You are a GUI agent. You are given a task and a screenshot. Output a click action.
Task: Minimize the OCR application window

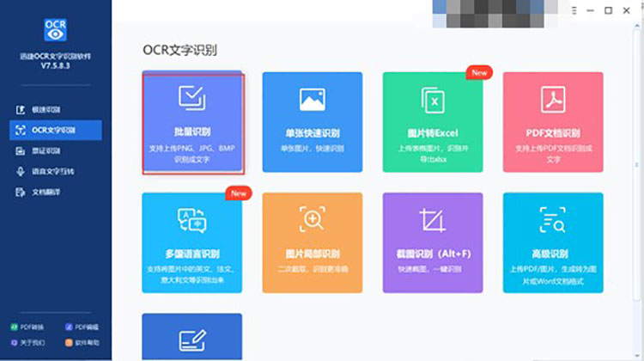(x=590, y=10)
